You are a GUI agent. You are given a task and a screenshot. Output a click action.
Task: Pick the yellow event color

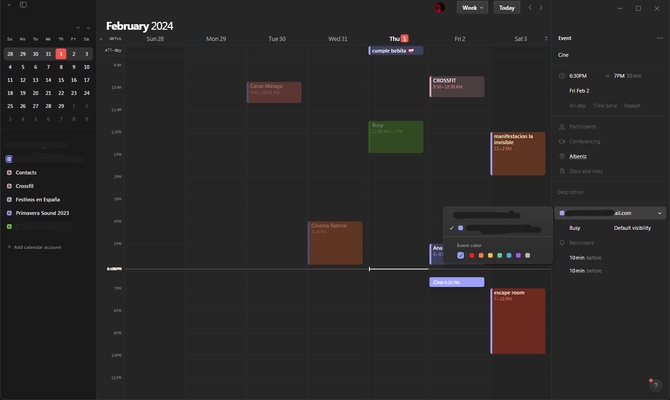pyautogui.click(x=491, y=255)
